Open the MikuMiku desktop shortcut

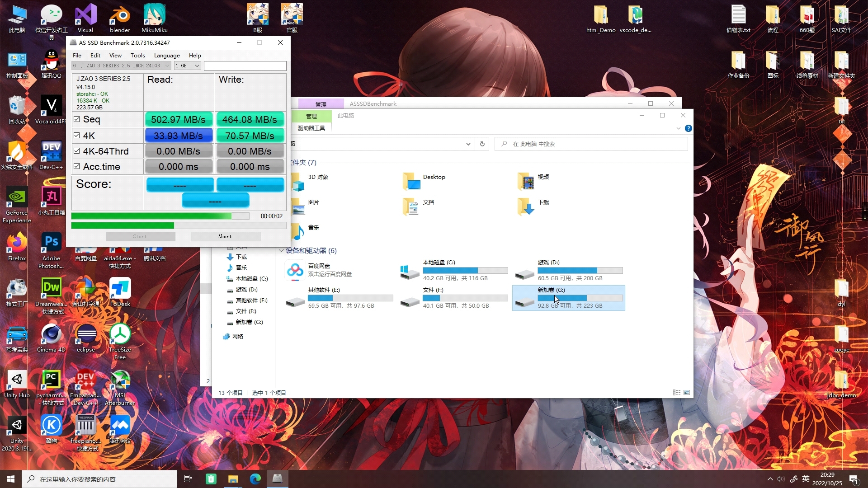click(x=154, y=19)
